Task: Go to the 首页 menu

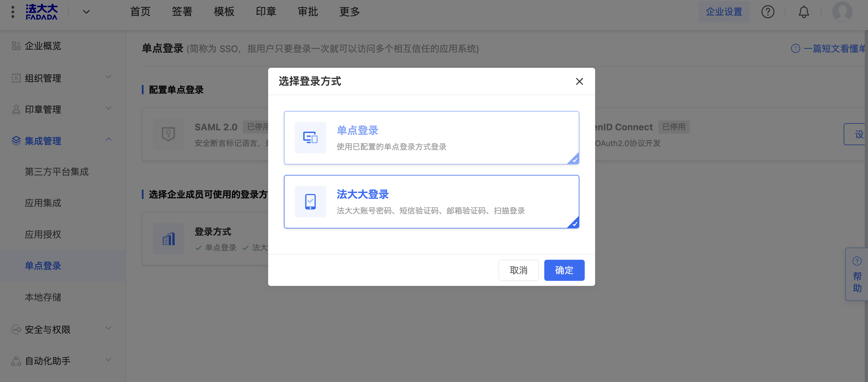Action: tap(140, 12)
